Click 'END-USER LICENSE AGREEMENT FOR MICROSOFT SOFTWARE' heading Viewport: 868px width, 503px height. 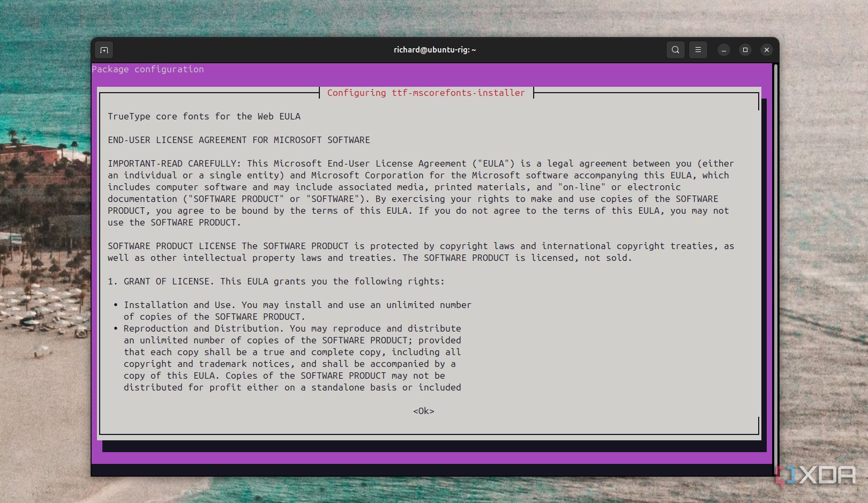[239, 140]
